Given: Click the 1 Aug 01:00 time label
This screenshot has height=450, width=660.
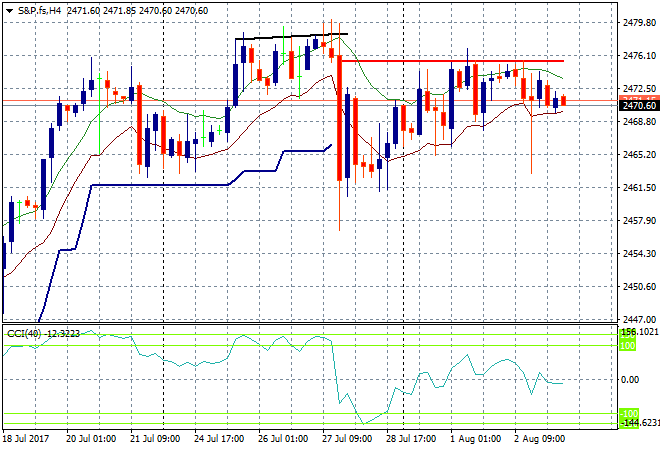Looking at the screenshot, I should click(x=476, y=439).
